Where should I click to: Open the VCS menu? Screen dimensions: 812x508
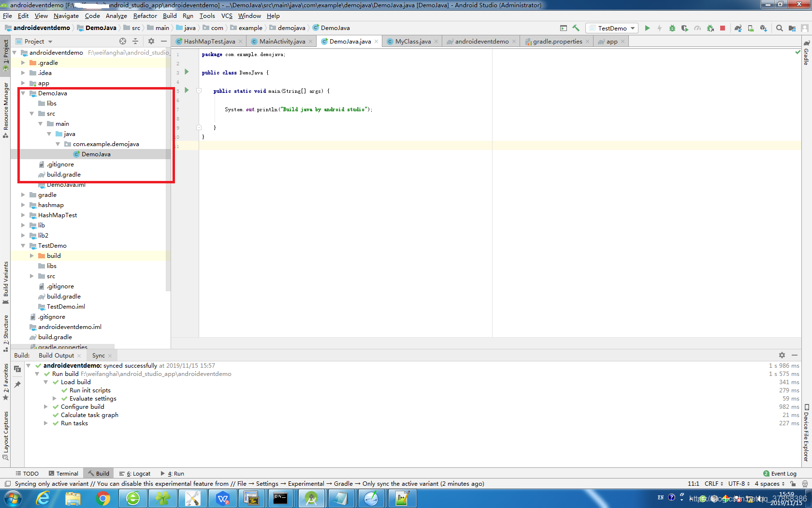[227, 16]
